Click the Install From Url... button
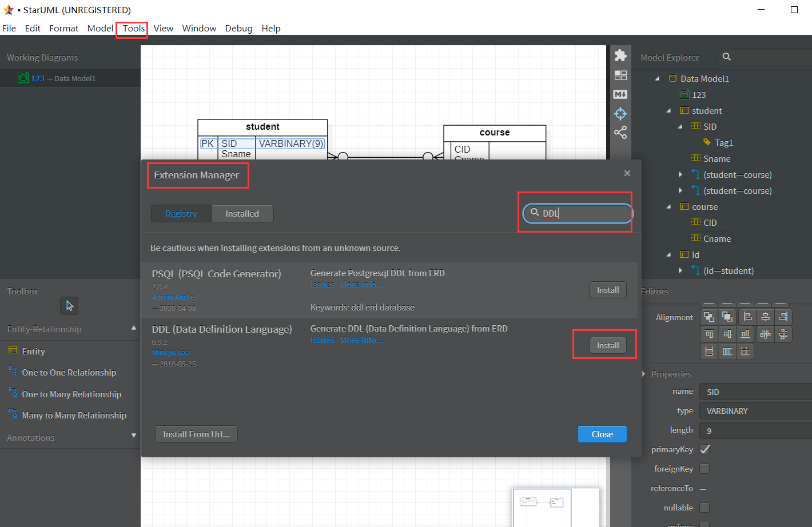The height and width of the screenshot is (527, 812). click(196, 434)
